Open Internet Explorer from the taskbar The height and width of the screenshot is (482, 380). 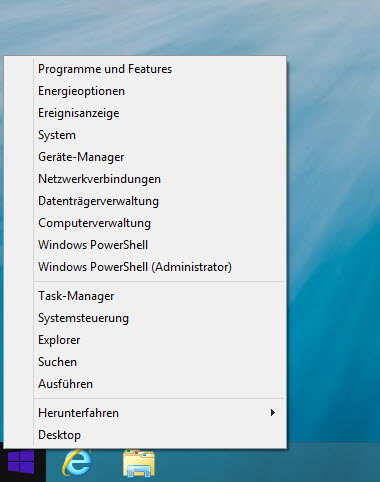pos(77,462)
